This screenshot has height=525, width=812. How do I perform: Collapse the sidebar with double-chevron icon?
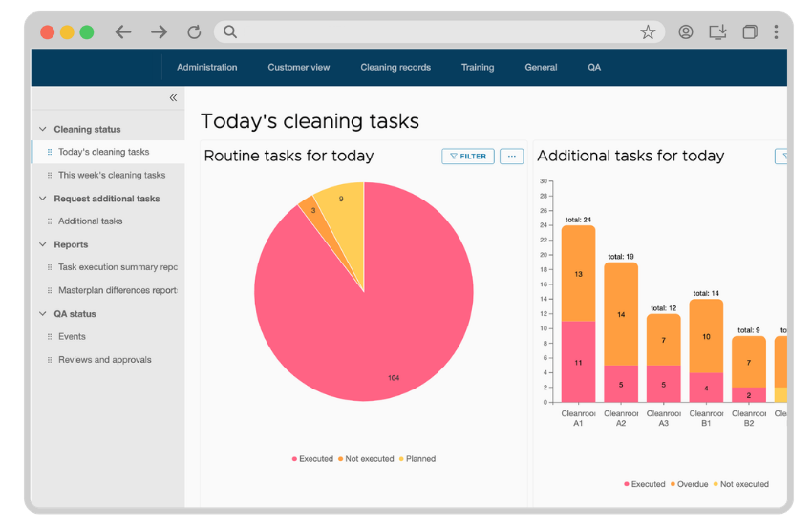[173, 97]
